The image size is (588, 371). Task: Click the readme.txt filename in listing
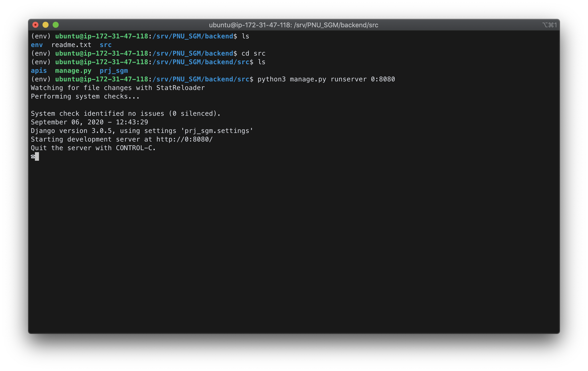[x=71, y=45]
